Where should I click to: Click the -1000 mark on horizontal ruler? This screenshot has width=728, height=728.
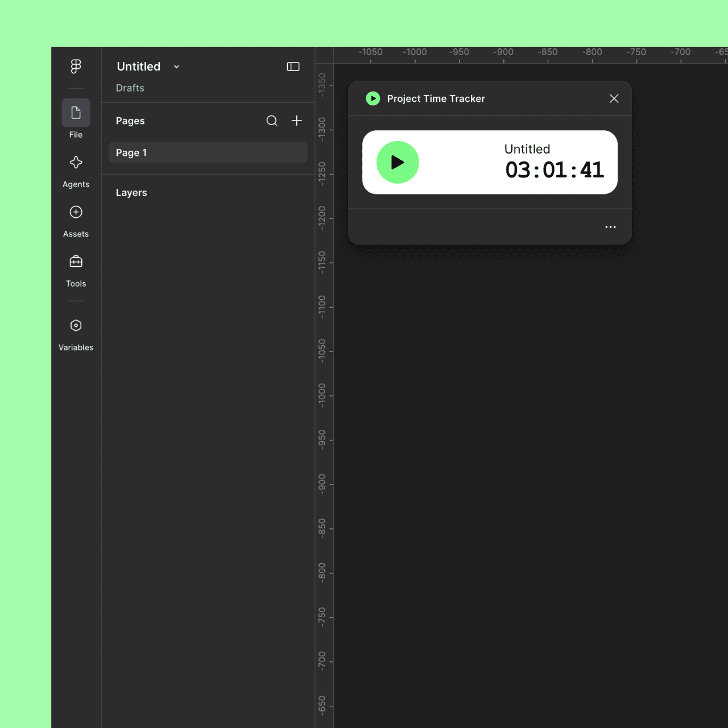(x=415, y=52)
